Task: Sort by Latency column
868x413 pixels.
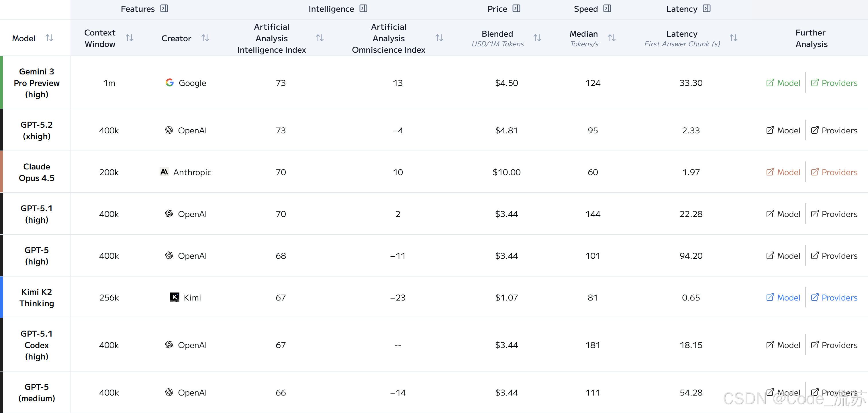Action: click(733, 38)
